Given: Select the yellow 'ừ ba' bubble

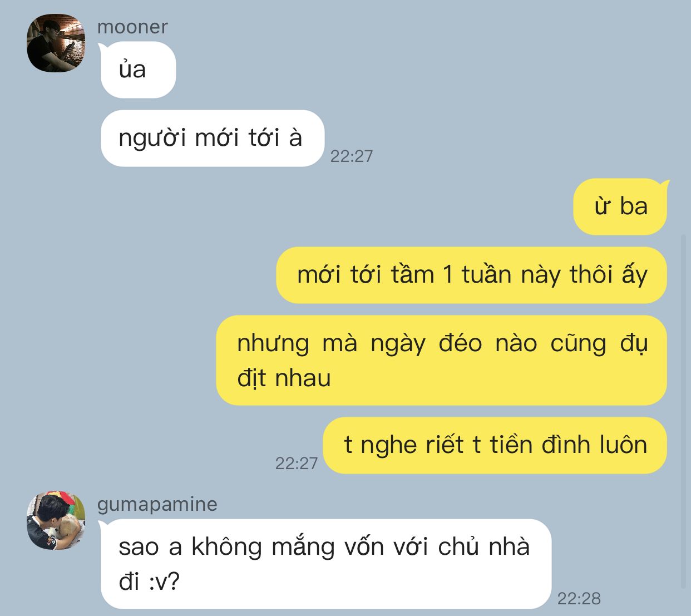Looking at the screenshot, I should coord(620,206).
